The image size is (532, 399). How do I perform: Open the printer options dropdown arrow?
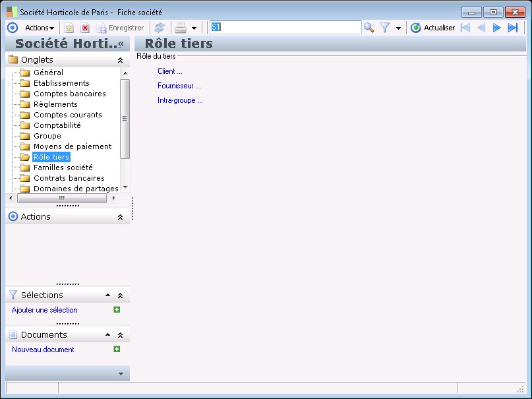(x=194, y=28)
